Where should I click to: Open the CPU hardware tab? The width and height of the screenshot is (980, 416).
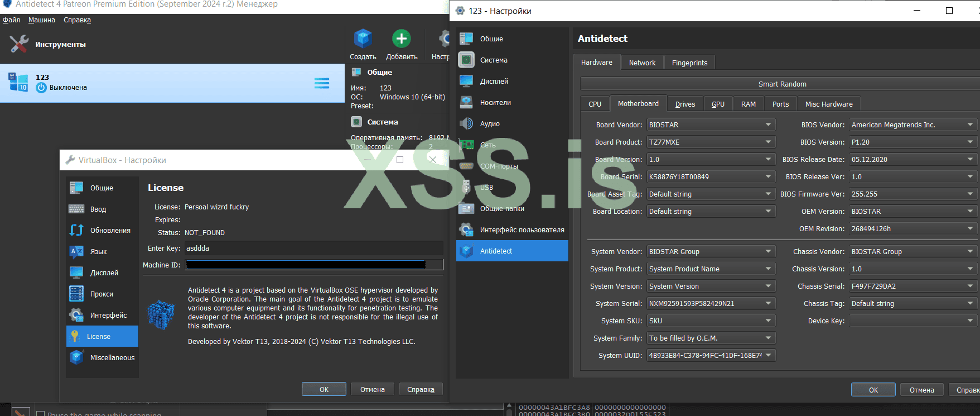pos(595,104)
